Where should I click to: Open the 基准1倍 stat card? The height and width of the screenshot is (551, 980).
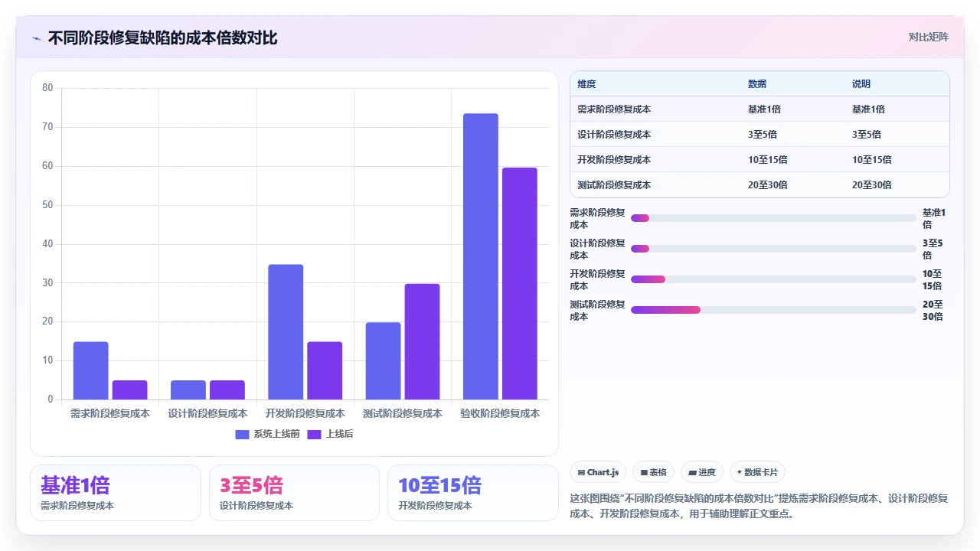pos(116,493)
